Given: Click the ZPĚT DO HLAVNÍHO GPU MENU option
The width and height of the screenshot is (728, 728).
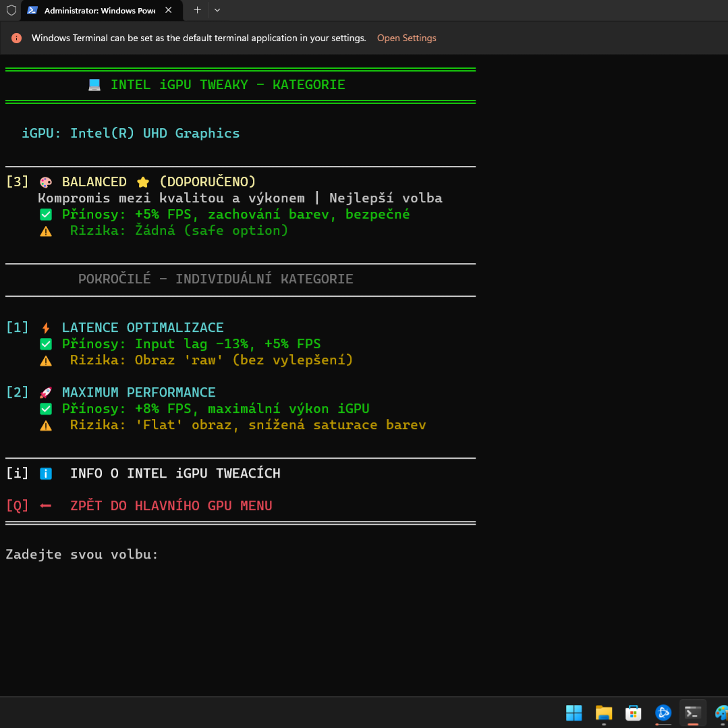Looking at the screenshot, I should pos(171,506).
